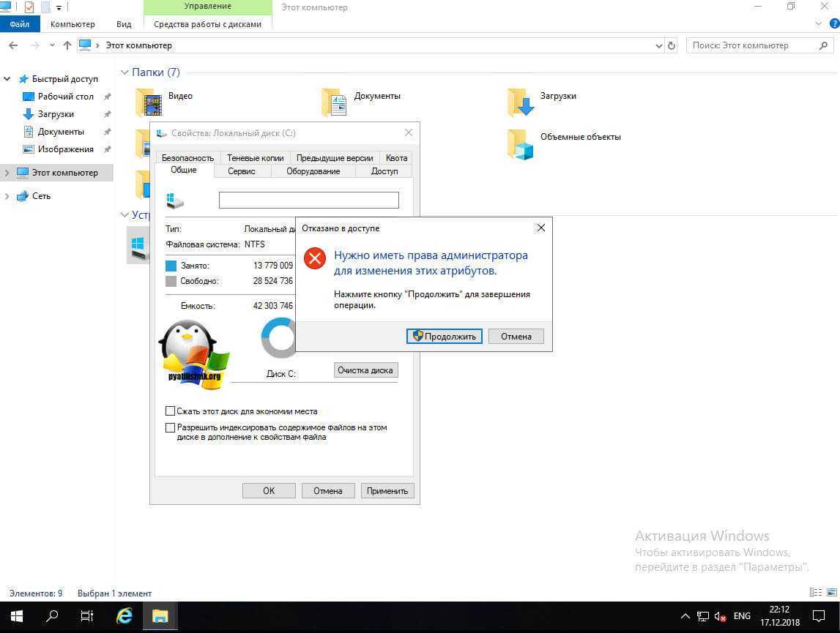Screen dimensions: 840x633
Task: Open the Квота tab
Action: pos(396,157)
